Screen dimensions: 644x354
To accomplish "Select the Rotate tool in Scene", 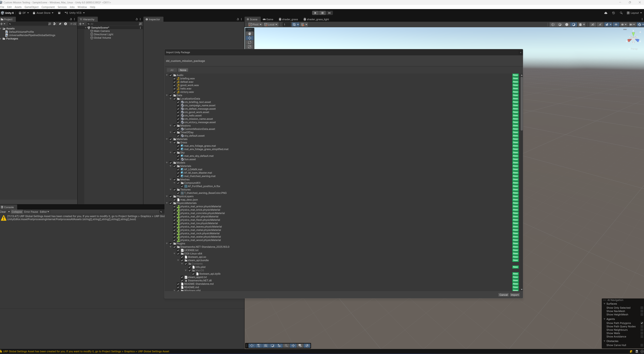I will 249,43.
